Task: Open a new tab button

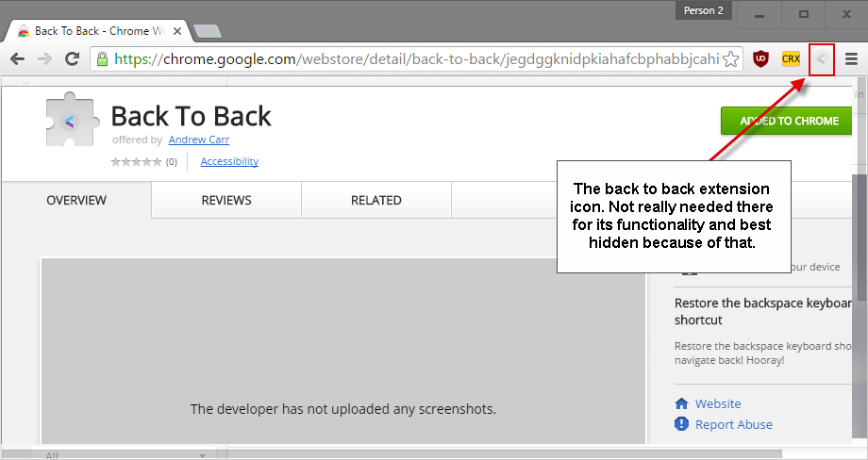Action: (x=209, y=31)
